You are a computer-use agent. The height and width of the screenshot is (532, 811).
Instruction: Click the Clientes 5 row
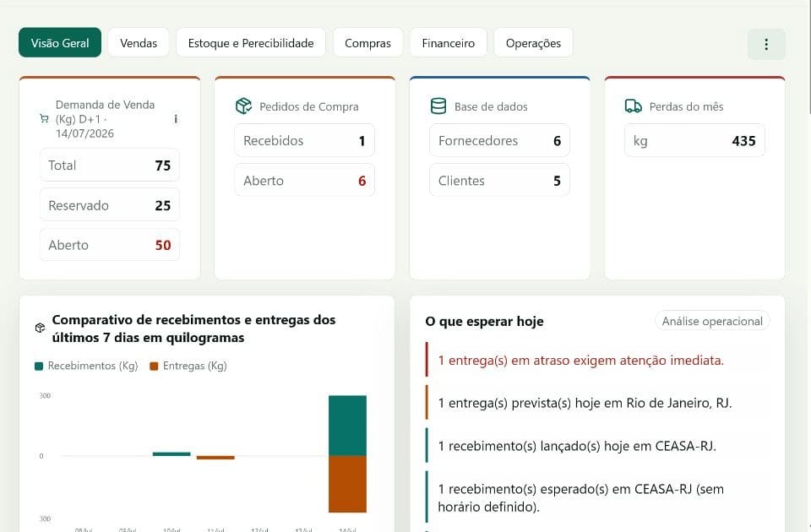click(499, 181)
